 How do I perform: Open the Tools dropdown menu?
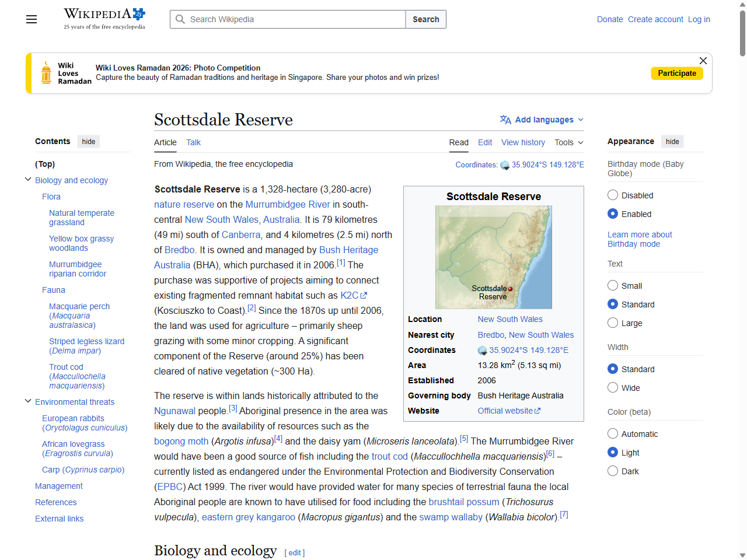click(x=569, y=142)
